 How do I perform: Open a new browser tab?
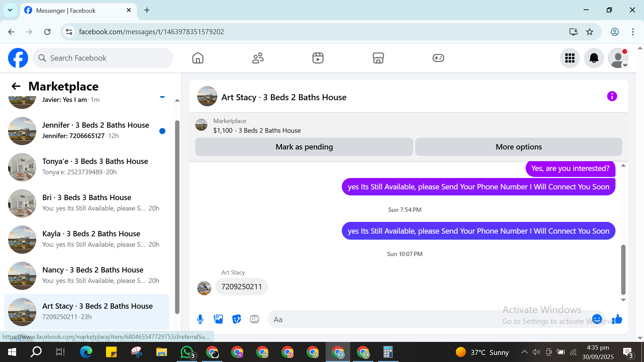(147, 10)
